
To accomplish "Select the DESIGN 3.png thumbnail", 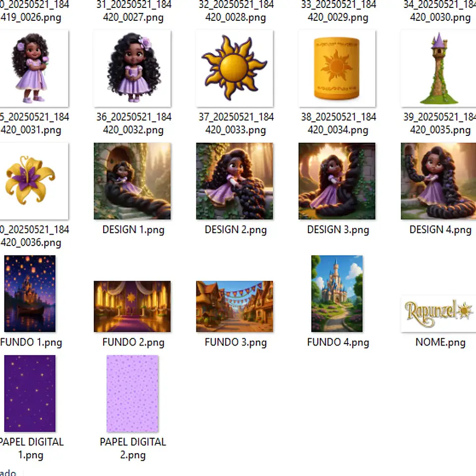I will pos(337,181).
